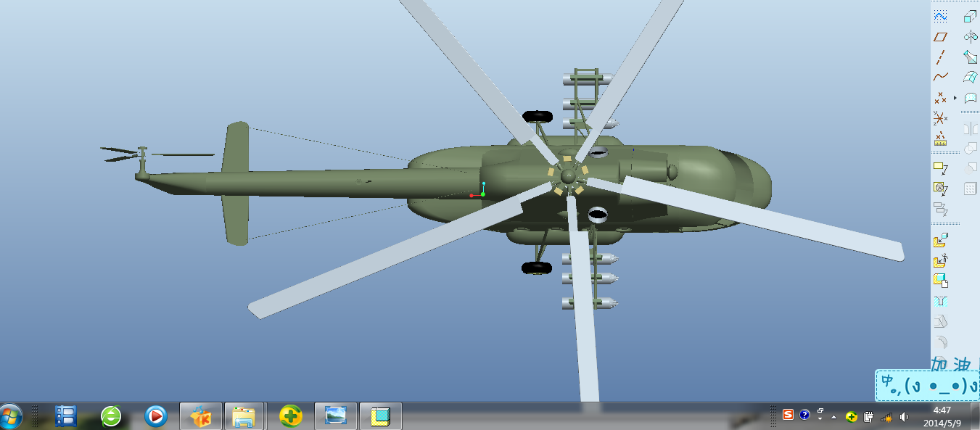
Task: Open the Analysis feature tool
Action: pos(940,138)
